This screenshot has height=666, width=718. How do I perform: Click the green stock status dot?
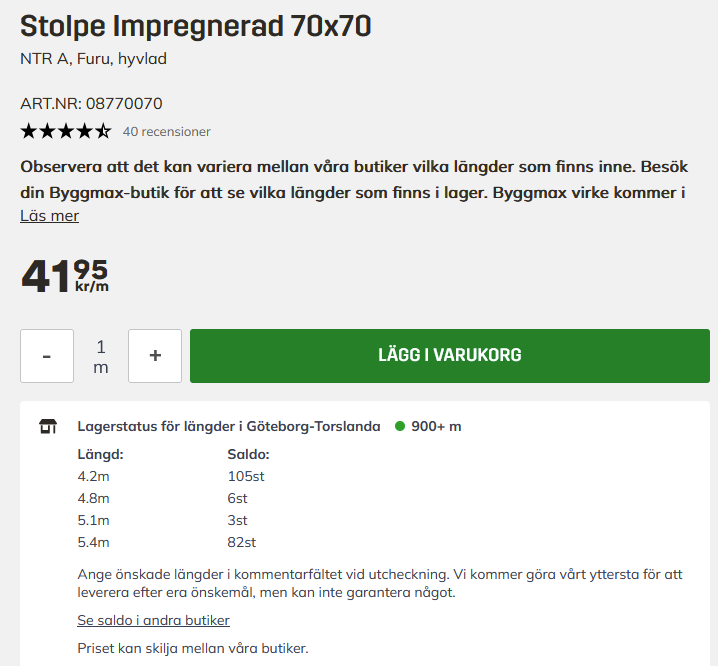400,426
